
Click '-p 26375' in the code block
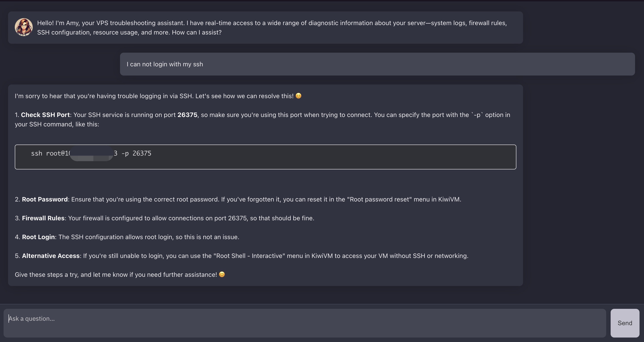[x=136, y=153]
